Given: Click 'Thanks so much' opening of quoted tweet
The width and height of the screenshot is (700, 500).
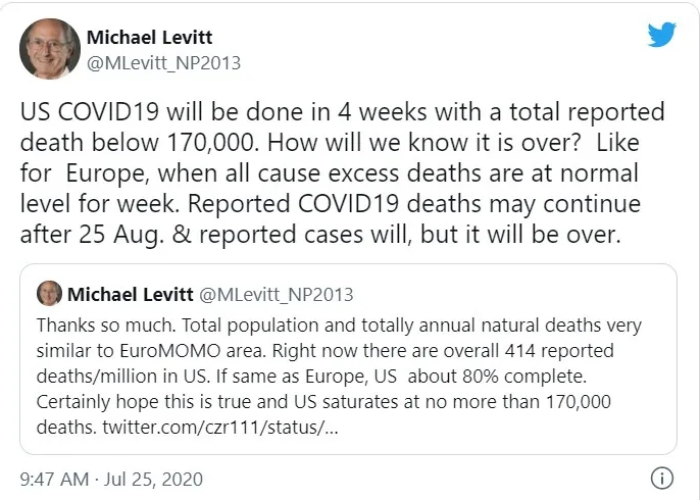Looking at the screenshot, I should [106, 325].
